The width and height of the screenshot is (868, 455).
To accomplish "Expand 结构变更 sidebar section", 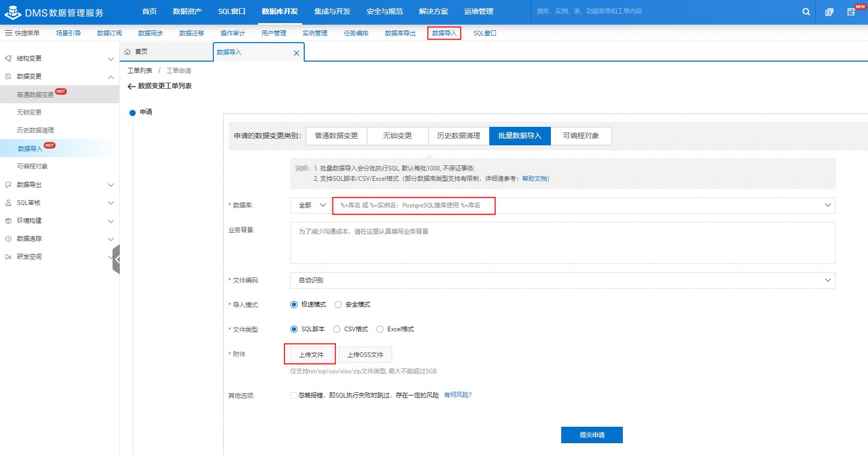I will pos(110,59).
